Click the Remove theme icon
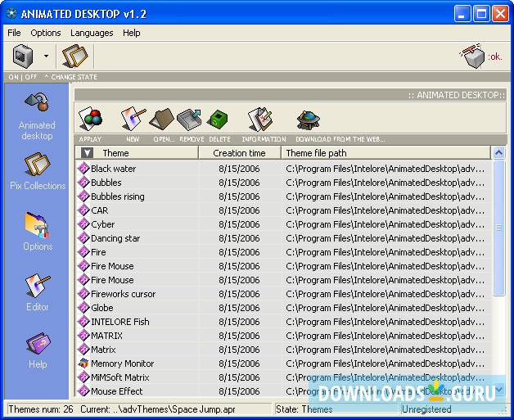Image resolution: width=514 pixels, height=420 pixels. (190, 120)
